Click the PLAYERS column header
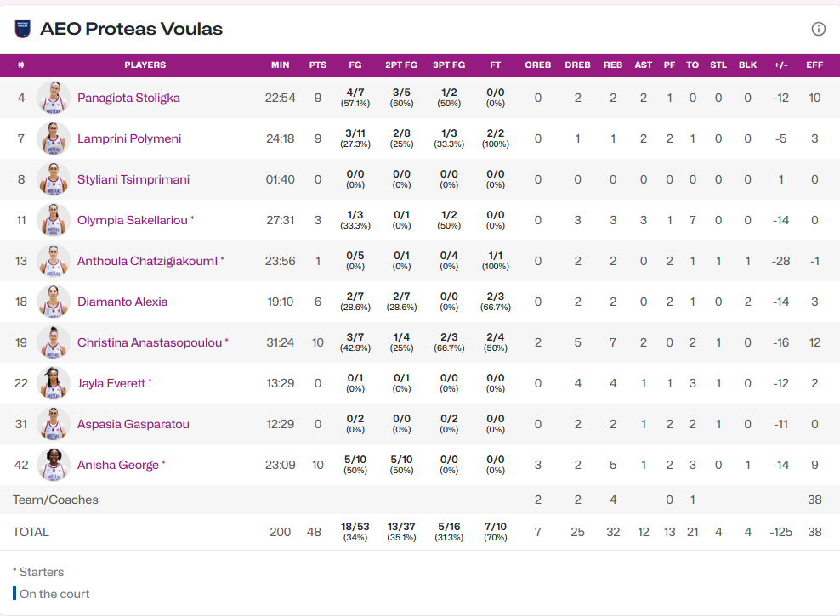This screenshot has height=616, width=840. point(145,65)
